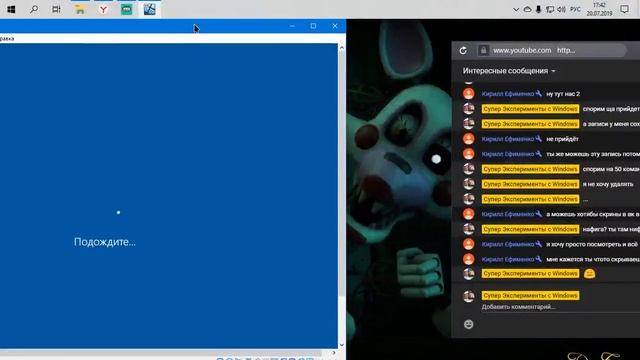Image resolution: width=640 pixels, height=360 pixels.
Task: Click the wrench icon on 'ты же можешь' message
Action: (539, 154)
